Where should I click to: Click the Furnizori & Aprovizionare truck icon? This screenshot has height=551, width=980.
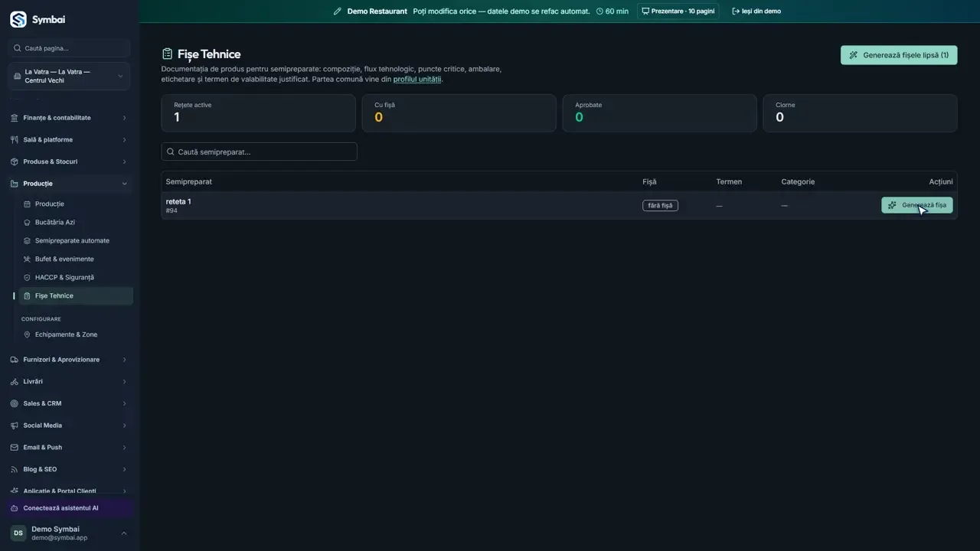coord(15,360)
